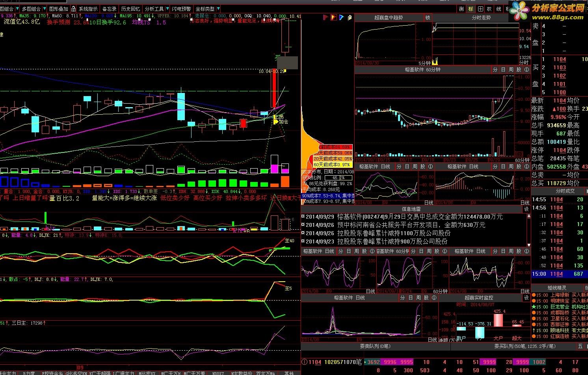
Task: Click the 五 button beside 委买队列
Action: [x=580, y=346]
